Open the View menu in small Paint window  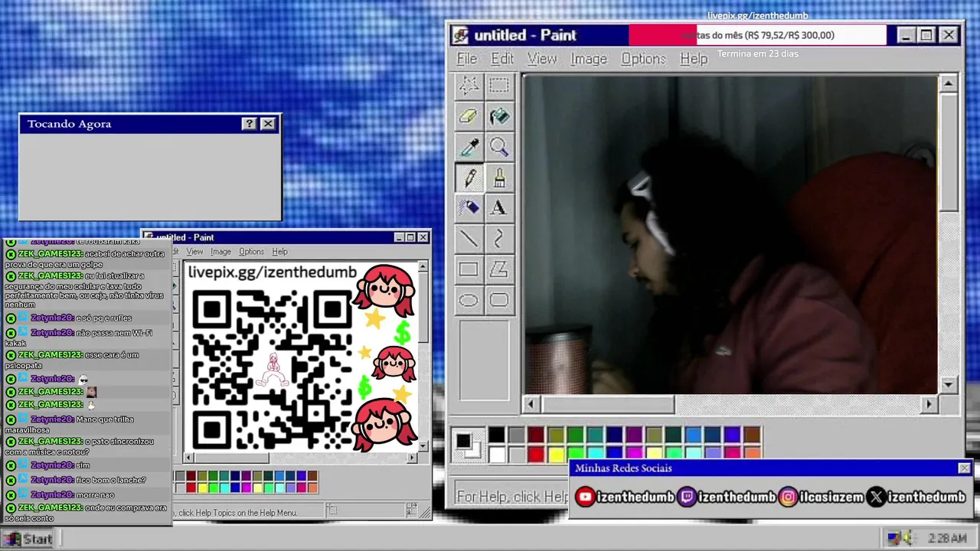(194, 252)
